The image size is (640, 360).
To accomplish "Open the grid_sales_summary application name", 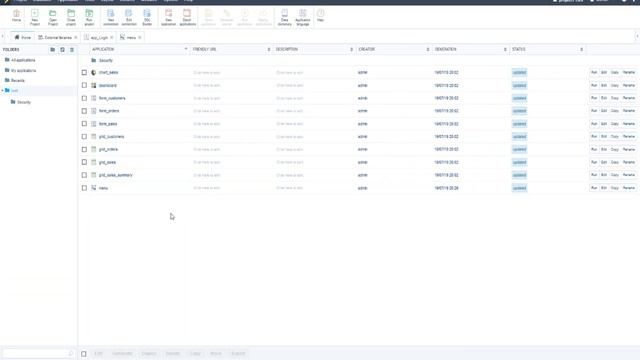I will pyautogui.click(x=116, y=175).
